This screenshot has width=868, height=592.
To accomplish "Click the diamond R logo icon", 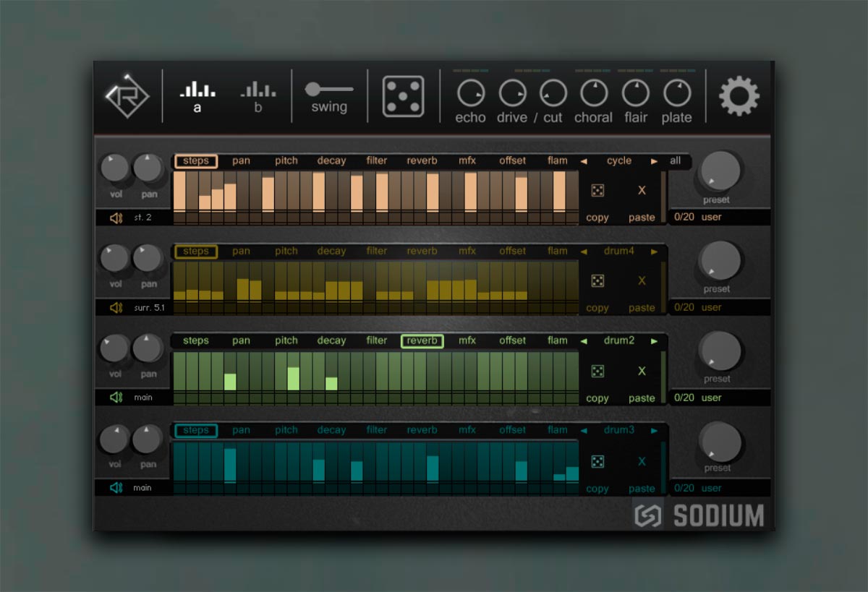I will point(127,96).
